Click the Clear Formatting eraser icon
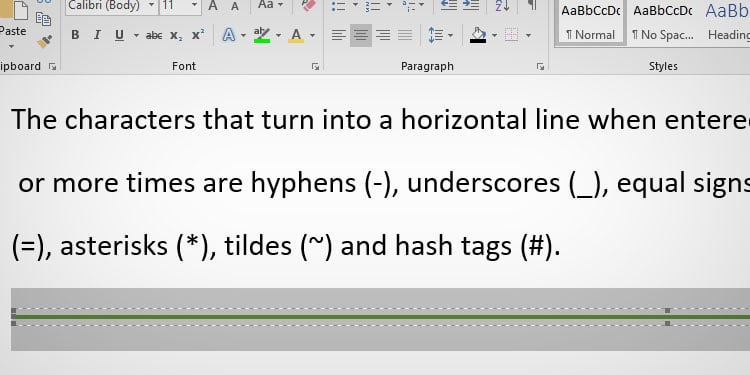 (x=309, y=5)
